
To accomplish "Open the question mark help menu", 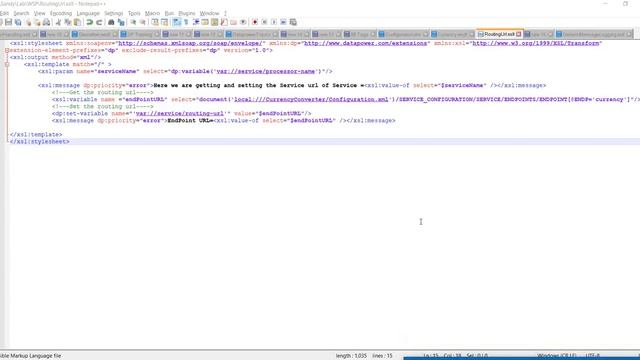I will coord(225,13).
